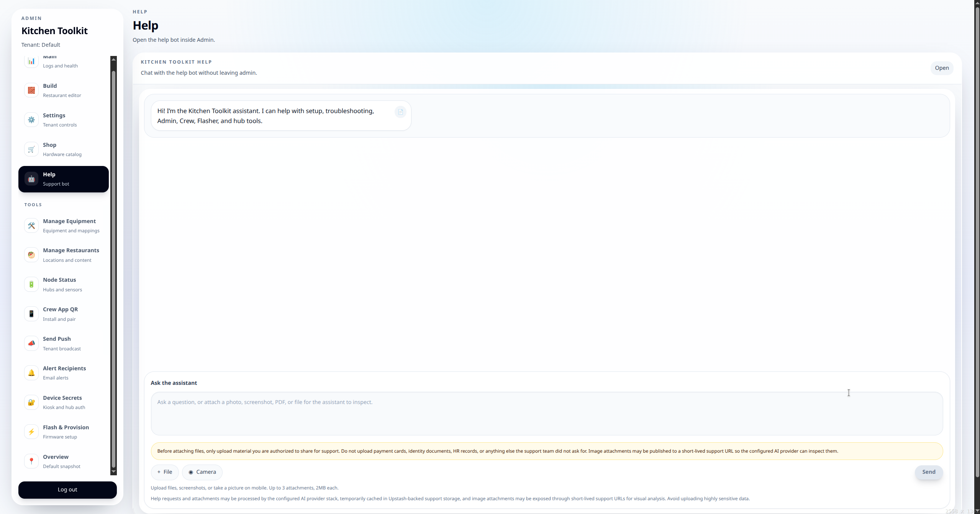Click the Camera attachment button
Viewport: 980px width, 514px height.
tap(202, 472)
